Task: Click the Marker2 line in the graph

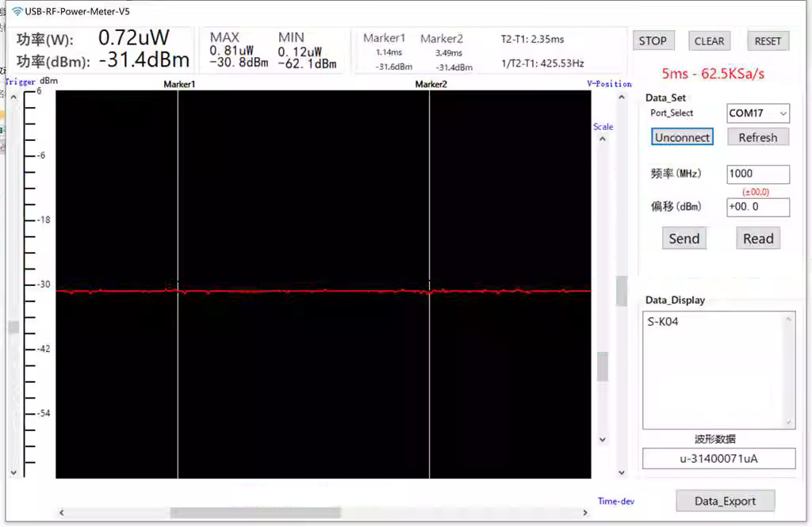Action: 429,285
